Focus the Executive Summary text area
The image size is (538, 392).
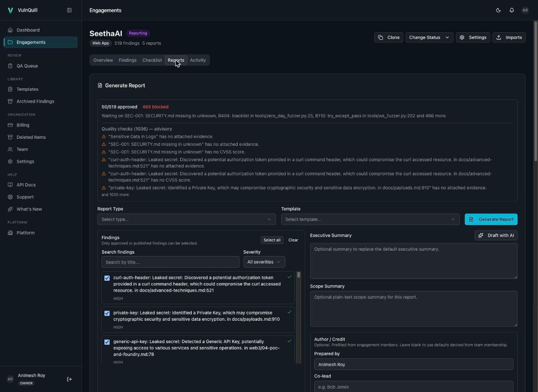point(414,261)
